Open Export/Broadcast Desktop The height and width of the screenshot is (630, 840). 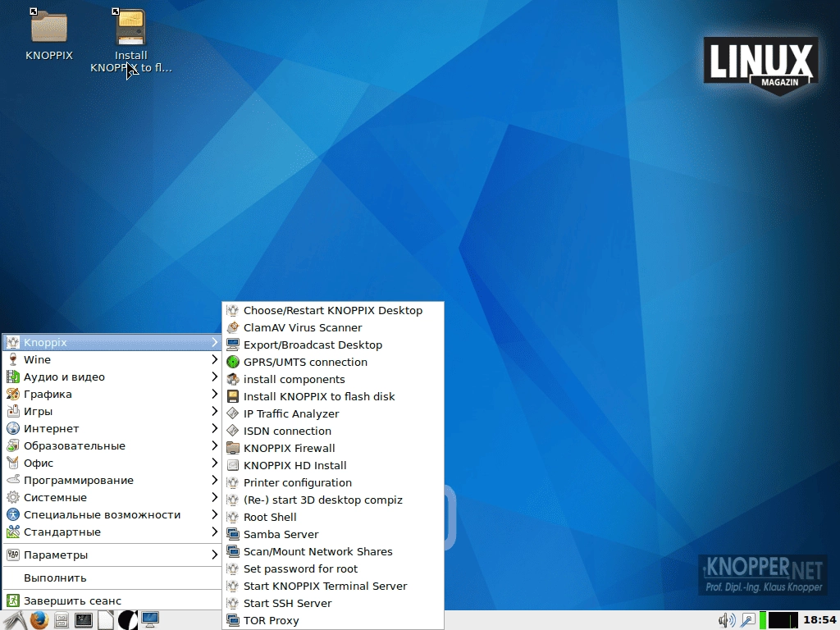click(333, 345)
